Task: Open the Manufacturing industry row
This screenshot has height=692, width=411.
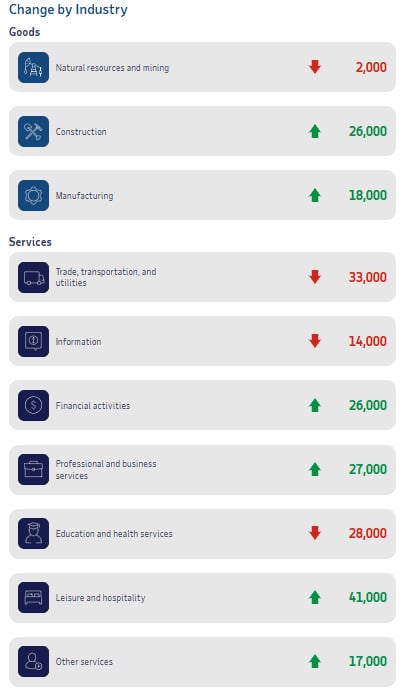Action: (202, 195)
